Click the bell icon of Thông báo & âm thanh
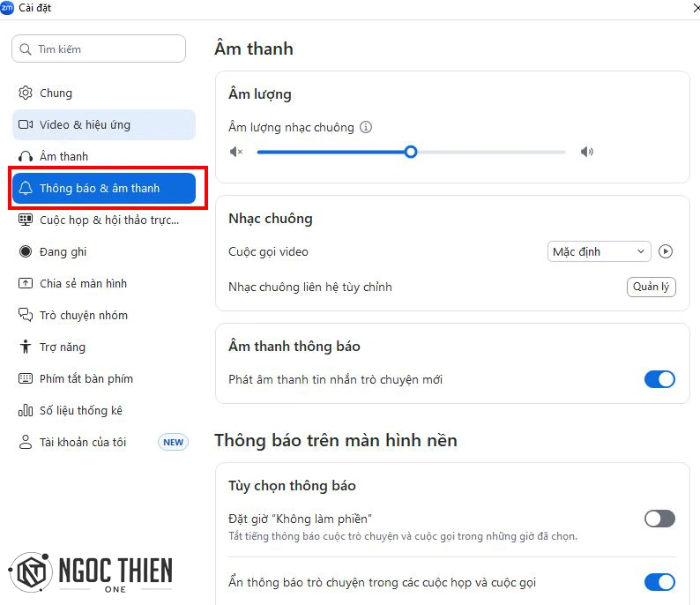The height and width of the screenshot is (605, 700). pyautogui.click(x=26, y=188)
